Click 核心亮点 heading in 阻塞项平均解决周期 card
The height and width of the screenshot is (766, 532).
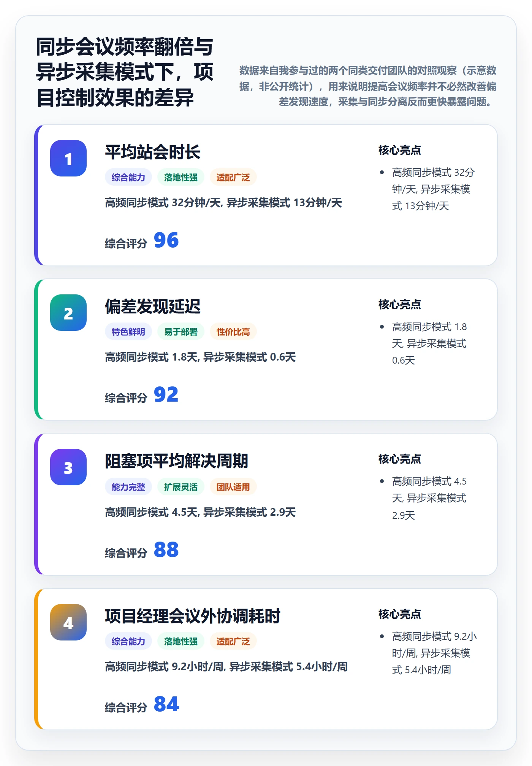[x=400, y=459]
